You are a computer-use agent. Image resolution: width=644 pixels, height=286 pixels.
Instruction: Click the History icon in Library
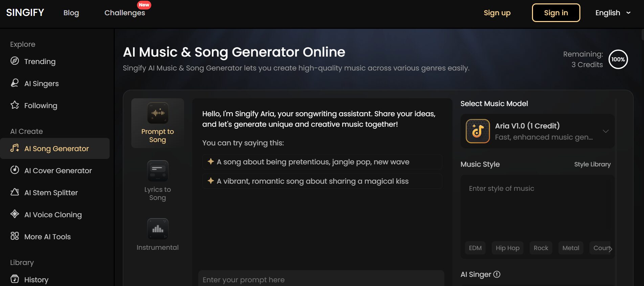(x=15, y=279)
